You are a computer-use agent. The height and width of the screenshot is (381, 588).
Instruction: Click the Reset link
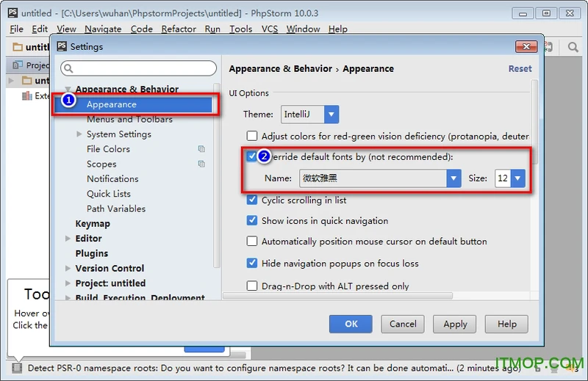tap(520, 68)
